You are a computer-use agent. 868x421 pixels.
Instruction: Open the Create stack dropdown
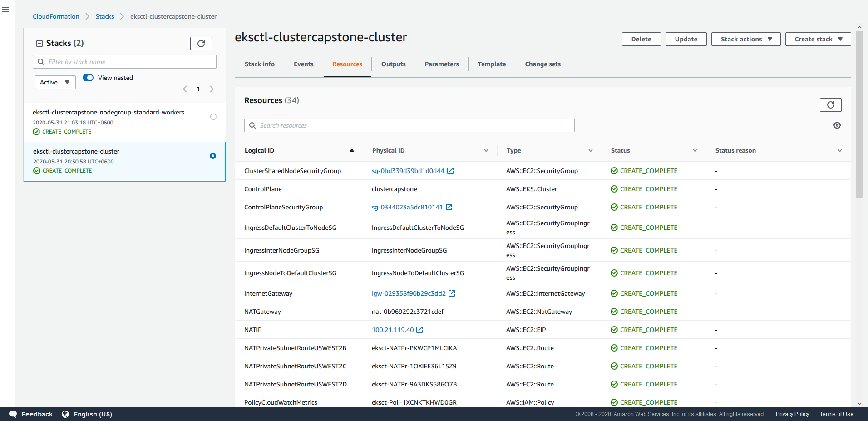click(x=818, y=39)
